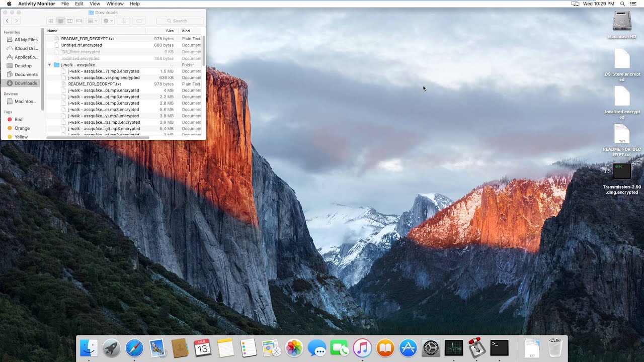
Task: Open Terminal from the Dock
Action: point(499,347)
